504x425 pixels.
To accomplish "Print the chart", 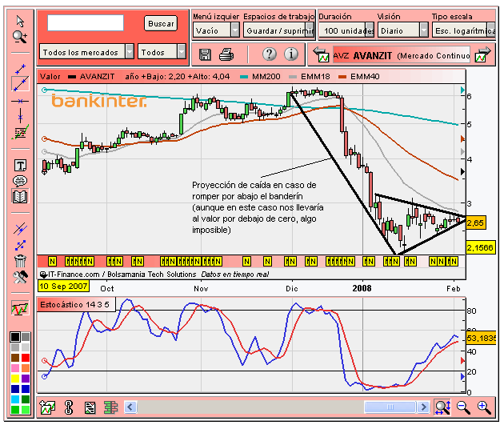I will click(x=226, y=54).
